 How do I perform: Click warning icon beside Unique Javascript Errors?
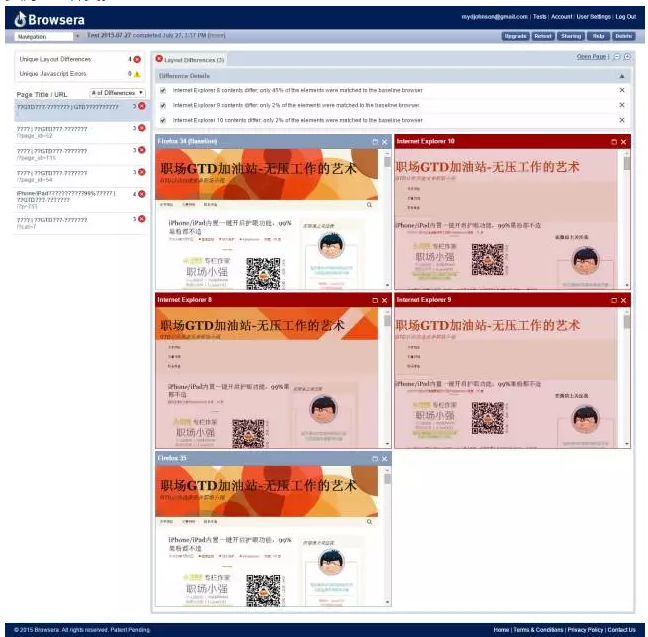coord(137,74)
